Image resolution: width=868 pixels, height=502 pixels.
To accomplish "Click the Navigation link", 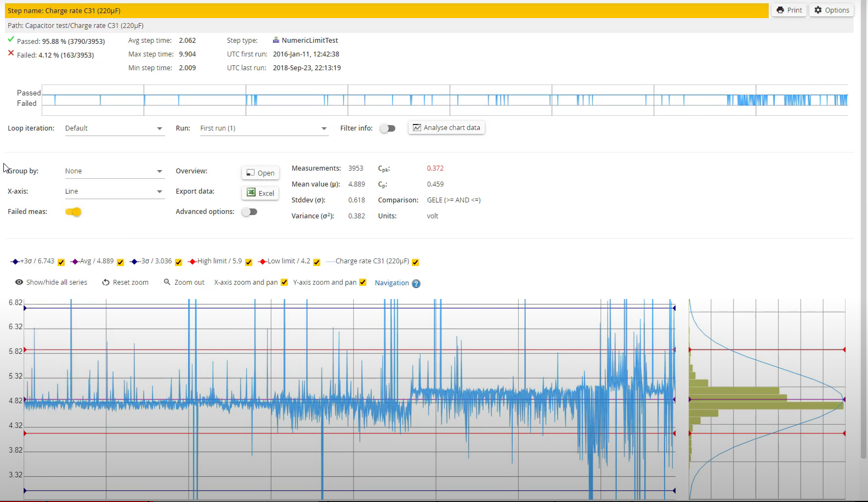I will click(392, 283).
